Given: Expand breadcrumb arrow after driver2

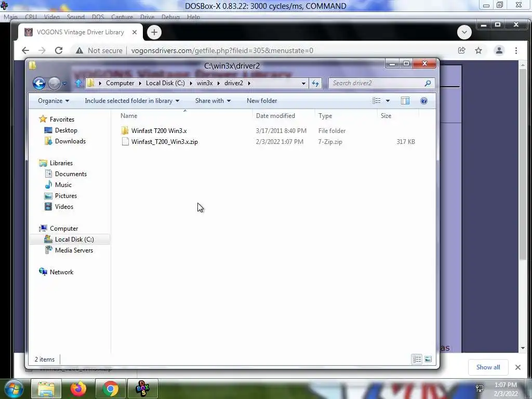Looking at the screenshot, I should click(x=249, y=83).
